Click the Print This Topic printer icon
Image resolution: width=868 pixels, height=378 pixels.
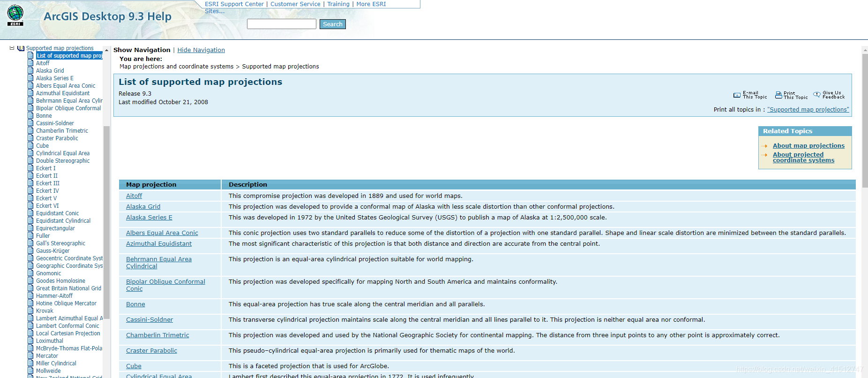click(x=778, y=95)
